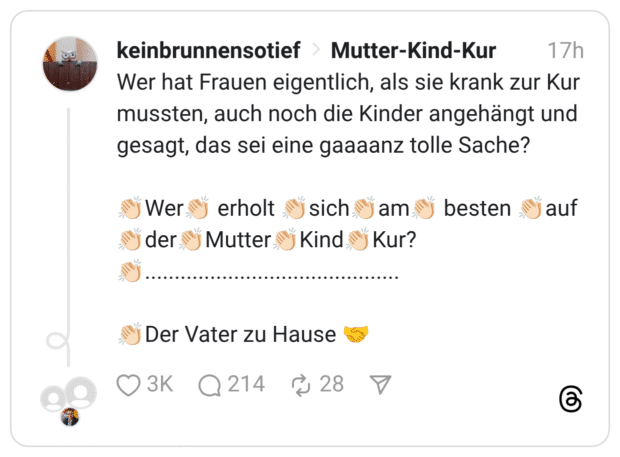Image resolution: width=620 pixels, height=457 pixels.
Task: Open replies via the speech bubble icon
Action: click(x=210, y=385)
